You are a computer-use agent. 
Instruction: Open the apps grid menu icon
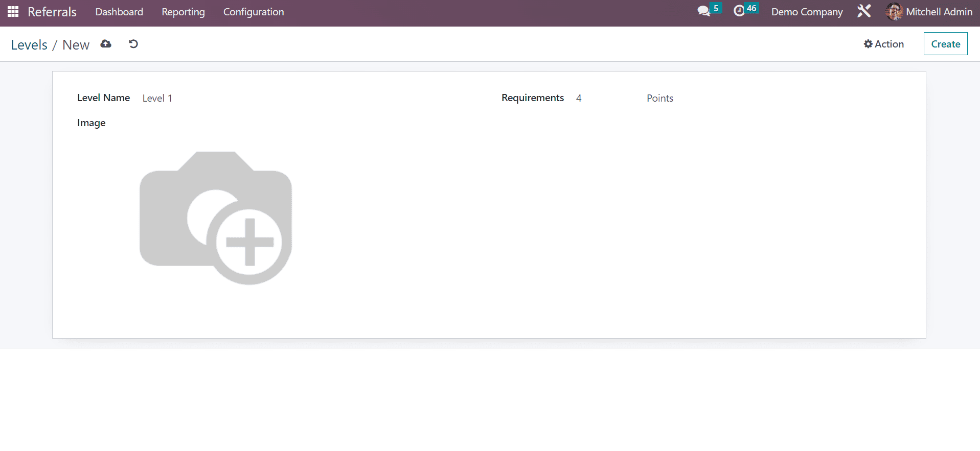(13, 11)
